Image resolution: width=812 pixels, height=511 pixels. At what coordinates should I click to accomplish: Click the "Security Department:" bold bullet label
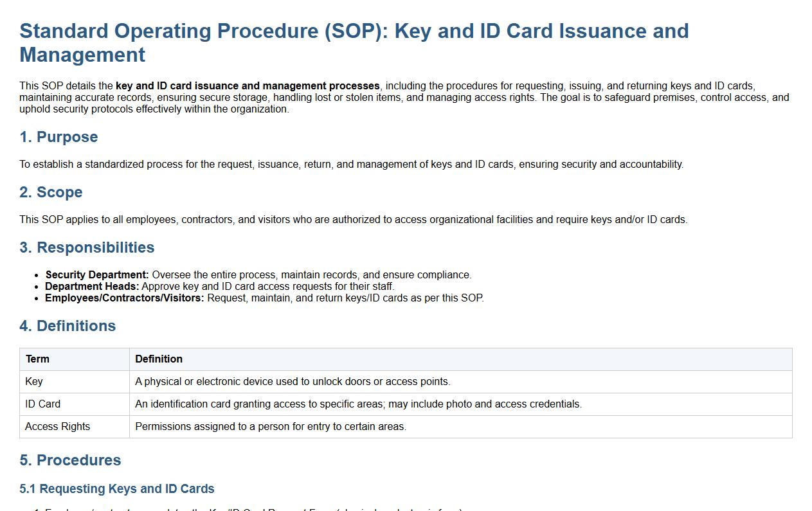pos(97,275)
